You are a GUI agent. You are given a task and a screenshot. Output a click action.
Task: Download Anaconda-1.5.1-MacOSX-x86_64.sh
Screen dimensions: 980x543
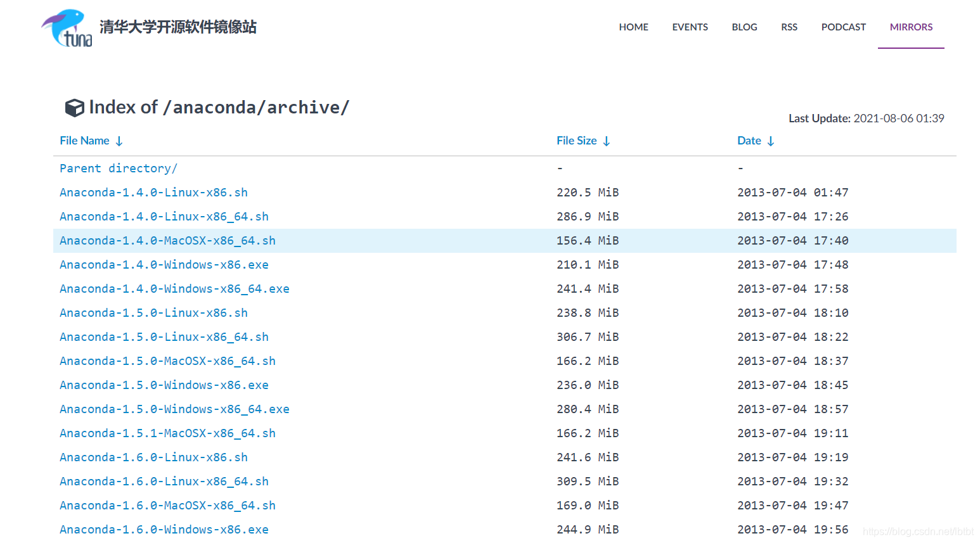point(167,433)
